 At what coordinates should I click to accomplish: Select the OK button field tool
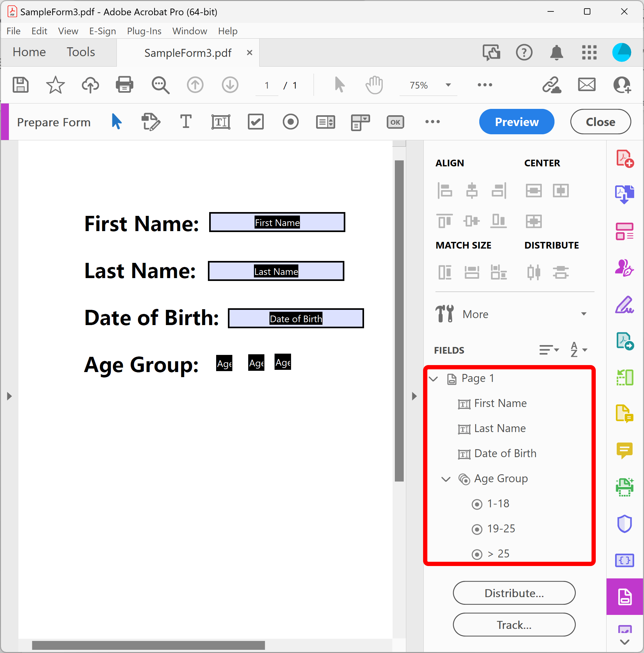[x=395, y=122]
